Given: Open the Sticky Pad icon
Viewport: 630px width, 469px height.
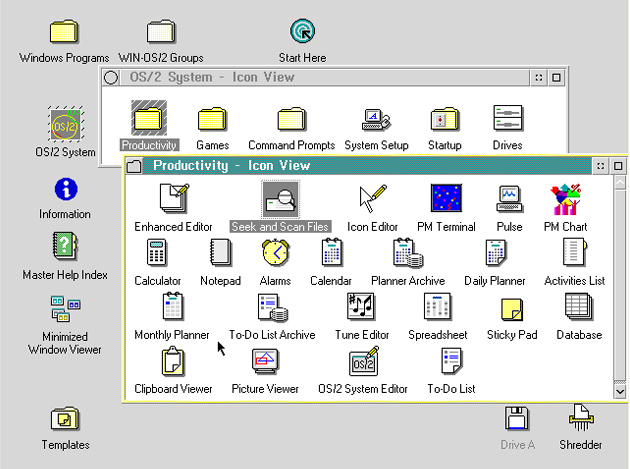Looking at the screenshot, I should click(x=512, y=309).
